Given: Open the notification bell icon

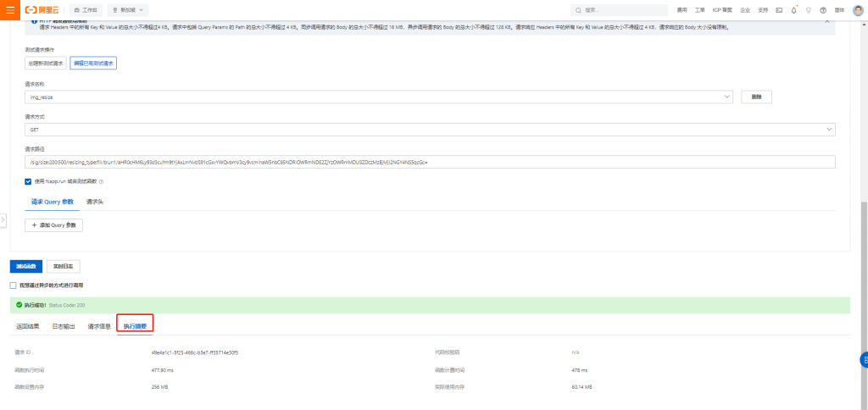Looking at the screenshot, I should click(793, 10).
